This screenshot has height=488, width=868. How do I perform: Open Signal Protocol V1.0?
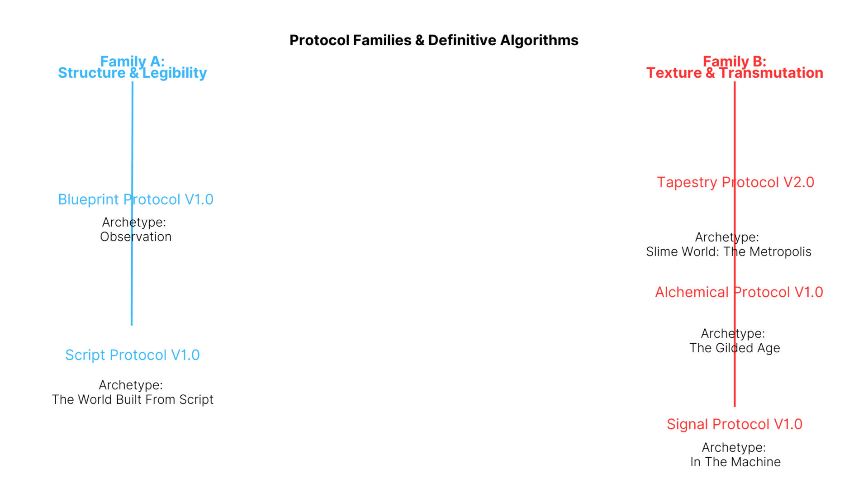click(x=735, y=424)
